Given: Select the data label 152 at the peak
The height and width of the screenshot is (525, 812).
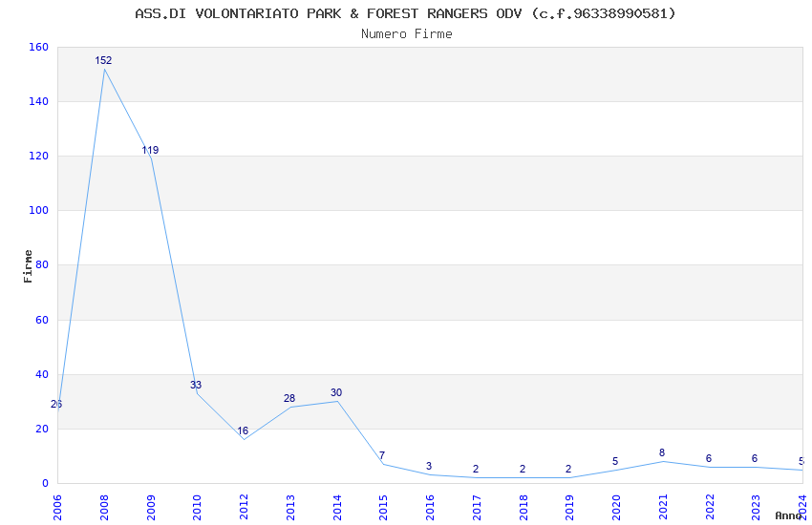Looking at the screenshot, I should click(x=103, y=60).
